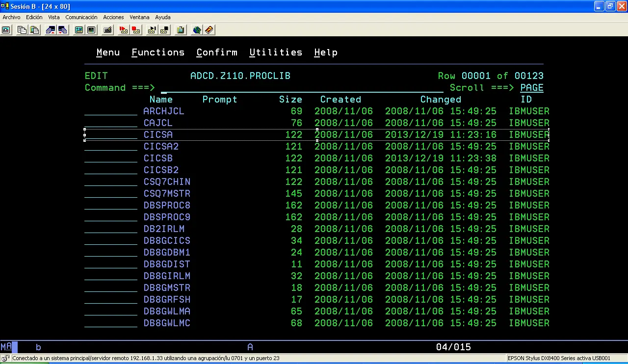Screen dimensions: 628x364
Task: Open the color remap toolbar icon
Action: pyautogui.click(x=91, y=30)
